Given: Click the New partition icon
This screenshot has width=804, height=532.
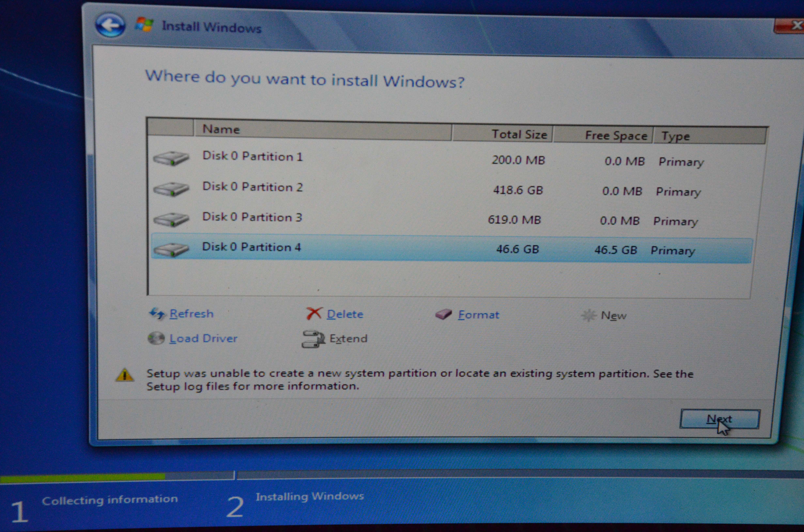Looking at the screenshot, I should pos(588,315).
